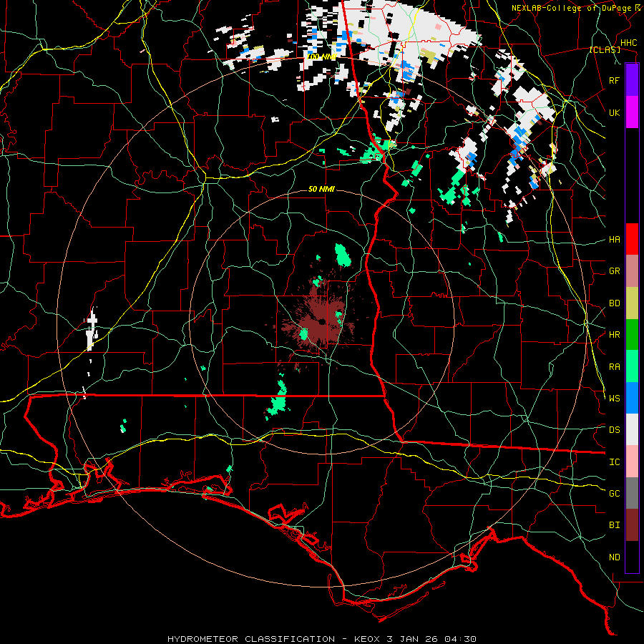644x644 pixels.
Task: Select the GR legend color block
Action: coord(632,271)
